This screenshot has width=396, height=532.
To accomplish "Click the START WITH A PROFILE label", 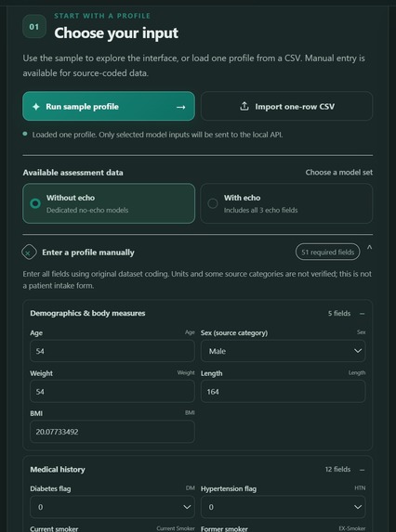I will coord(102,16).
